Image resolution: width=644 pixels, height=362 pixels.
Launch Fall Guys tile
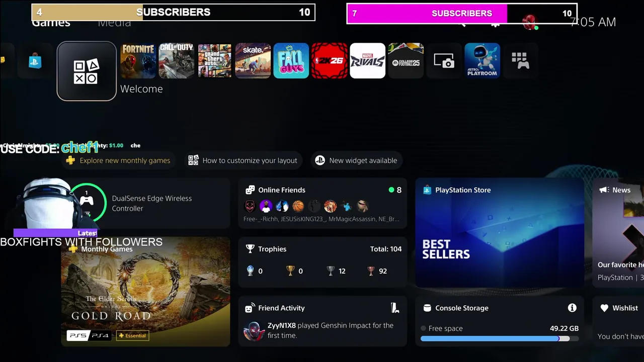click(291, 61)
